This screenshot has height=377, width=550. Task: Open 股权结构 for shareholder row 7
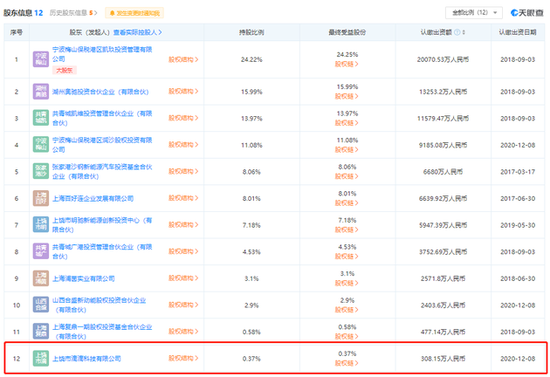tap(183, 224)
